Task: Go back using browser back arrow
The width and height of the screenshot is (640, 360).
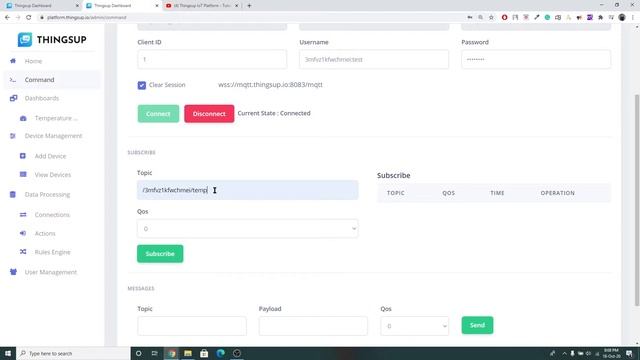Action: pyautogui.click(x=7, y=17)
